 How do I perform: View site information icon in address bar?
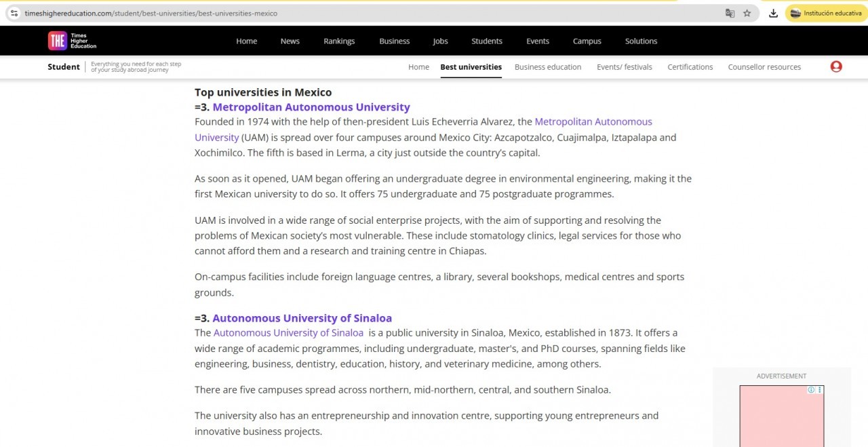(x=14, y=13)
